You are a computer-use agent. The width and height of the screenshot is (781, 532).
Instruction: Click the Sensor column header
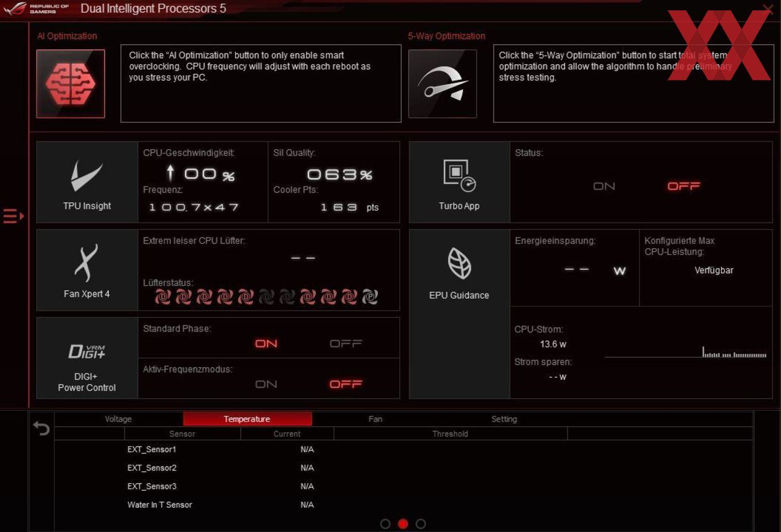coord(182,434)
